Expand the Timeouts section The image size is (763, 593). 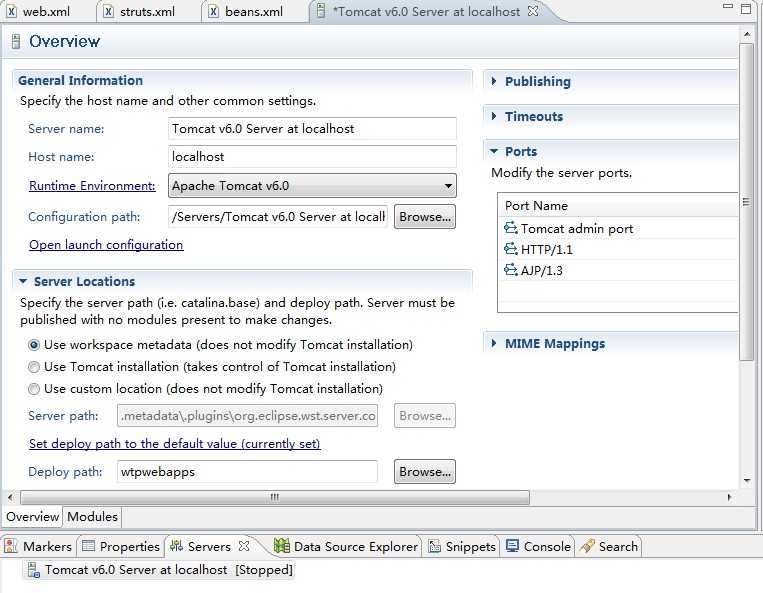click(494, 116)
